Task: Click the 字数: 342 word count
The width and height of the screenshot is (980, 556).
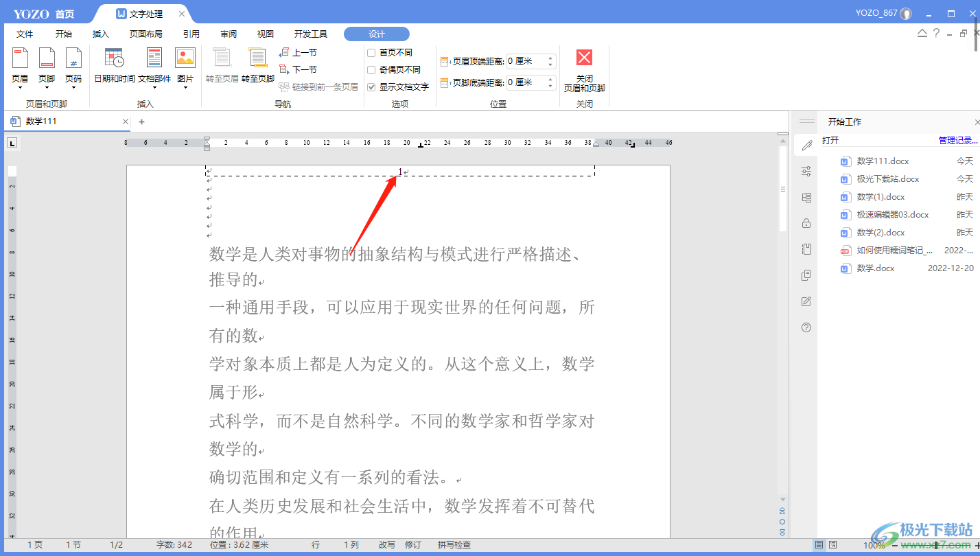Action: tap(174, 545)
